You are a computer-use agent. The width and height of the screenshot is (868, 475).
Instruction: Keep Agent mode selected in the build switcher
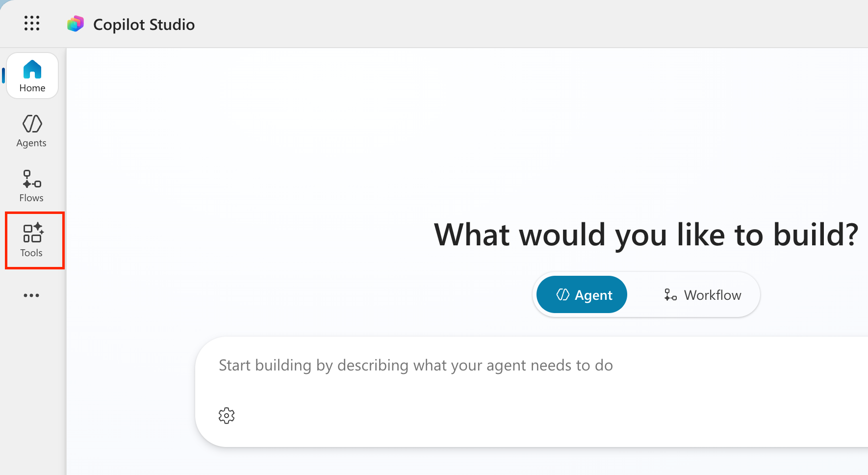[581, 294]
